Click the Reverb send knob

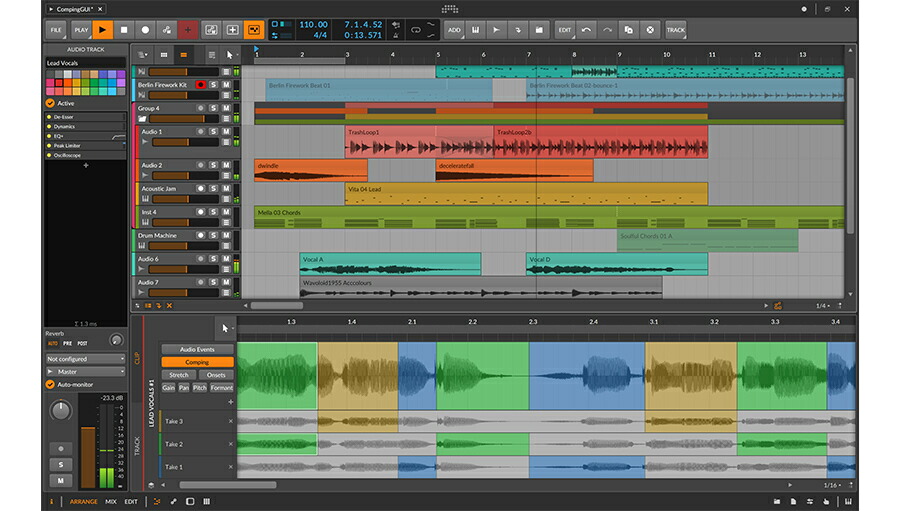[116, 340]
